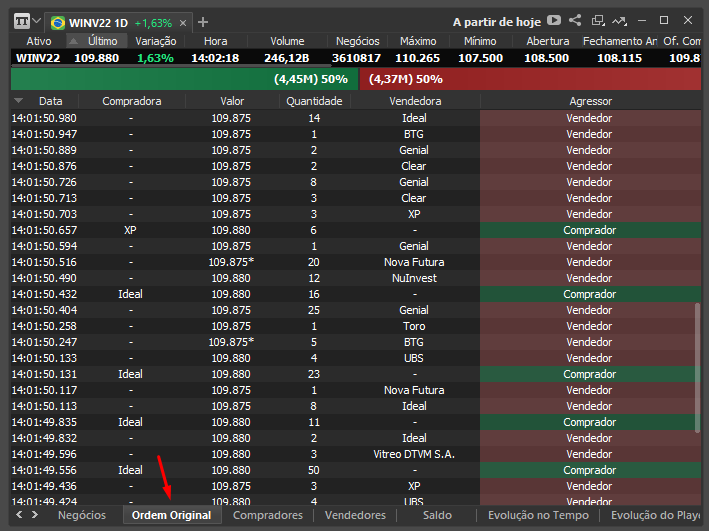This screenshot has height=531, width=709.
Task: Click the replay video icon beside A partir de hoje
Action: [554, 20]
